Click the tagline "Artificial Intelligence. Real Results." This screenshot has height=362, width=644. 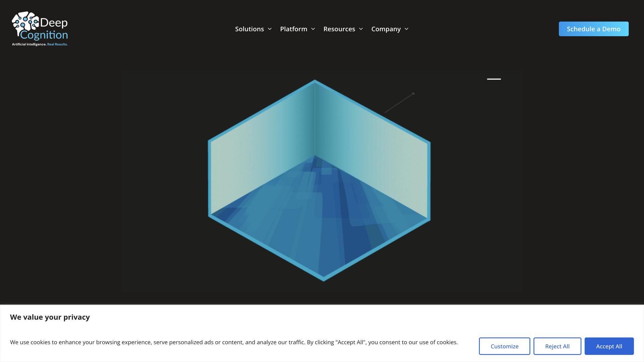pyautogui.click(x=40, y=44)
